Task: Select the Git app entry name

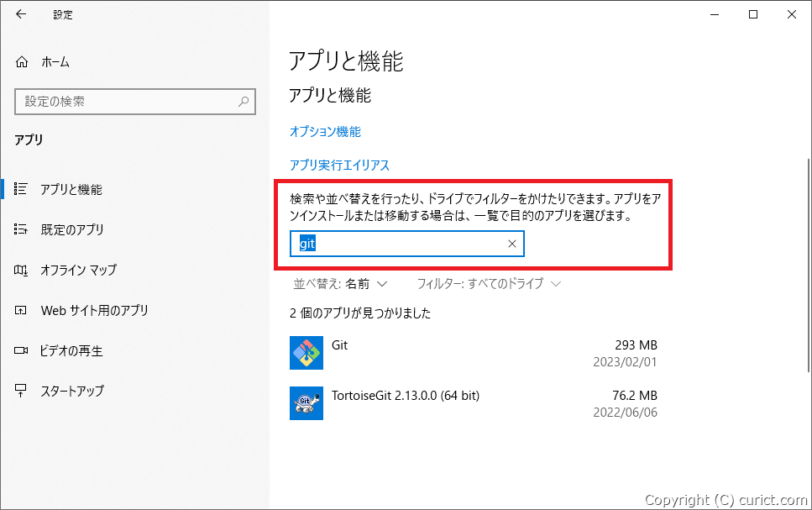Action: pyautogui.click(x=340, y=345)
